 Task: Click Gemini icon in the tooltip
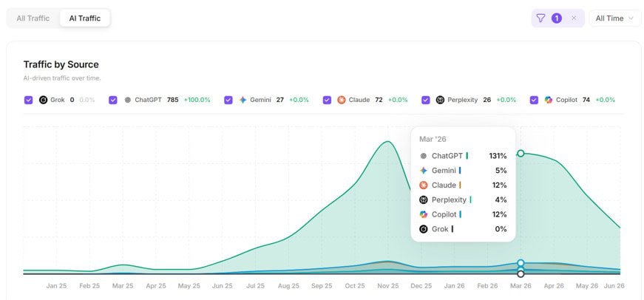click(424, 170)
